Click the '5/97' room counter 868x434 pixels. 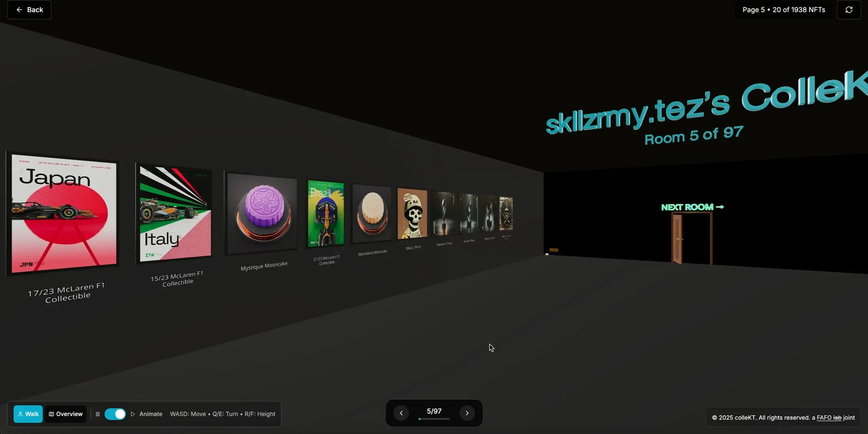click(434, 411)
